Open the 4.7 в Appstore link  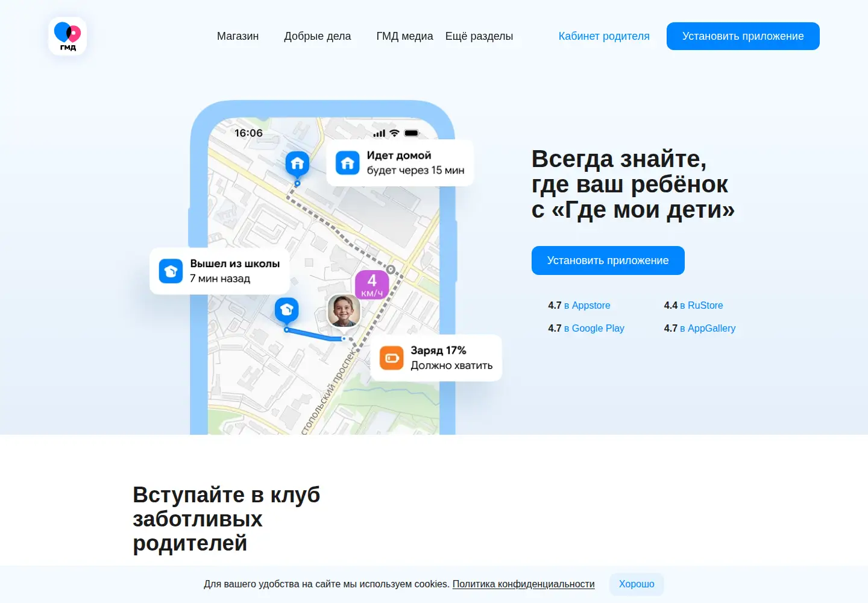579,306
